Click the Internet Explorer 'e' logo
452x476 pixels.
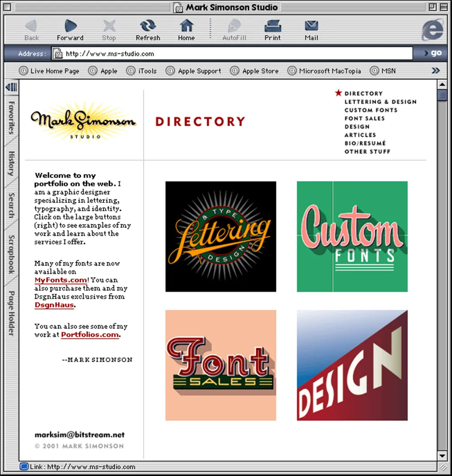(x=432, y=30)
